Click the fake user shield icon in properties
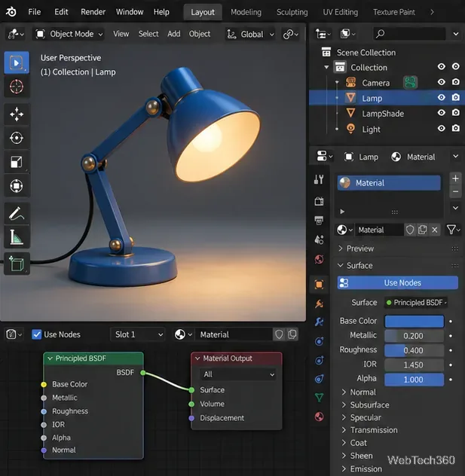This screenshot has height=476, width=465. [x=410, y=230]
